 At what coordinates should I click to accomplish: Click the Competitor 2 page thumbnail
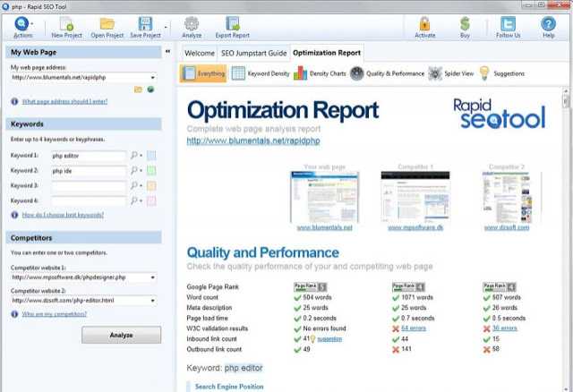click(507, 197)
